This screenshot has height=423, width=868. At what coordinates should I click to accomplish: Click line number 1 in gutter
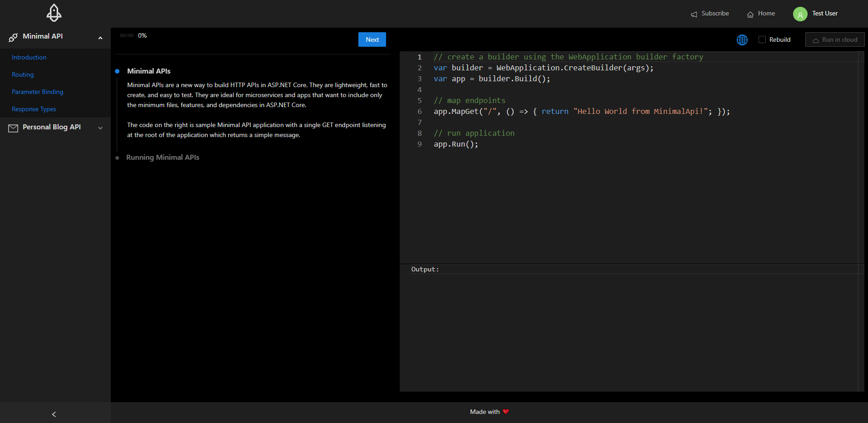coord(420,57)
